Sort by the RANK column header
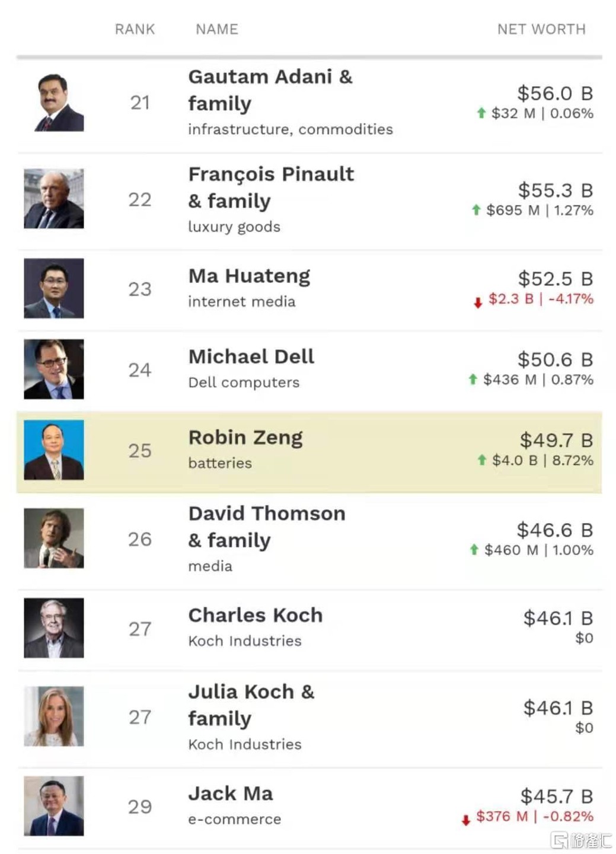Screen dimensions: 616x854 (135, 29)
